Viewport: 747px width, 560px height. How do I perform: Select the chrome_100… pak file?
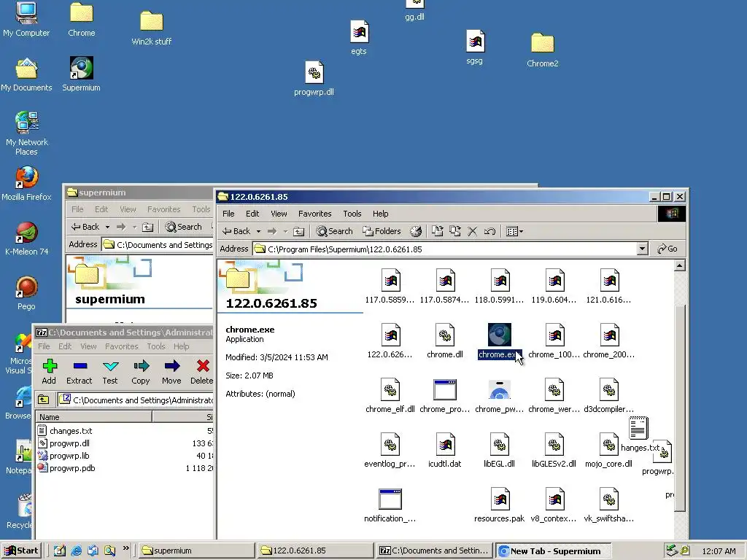[x=554, y=341]
